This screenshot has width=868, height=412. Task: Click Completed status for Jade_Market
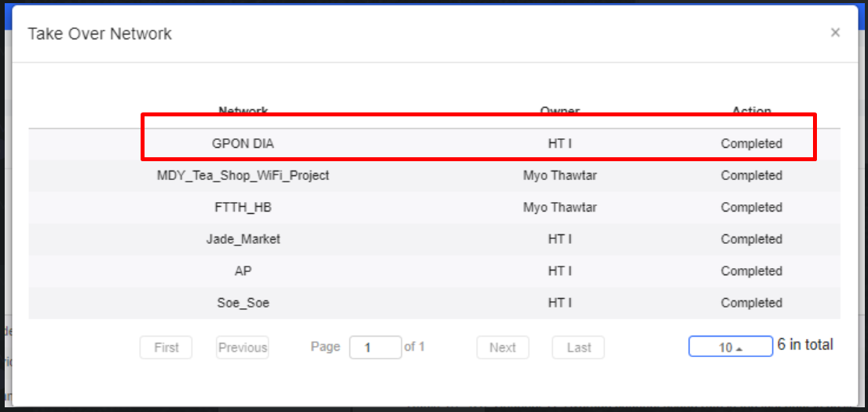point(751,239)
